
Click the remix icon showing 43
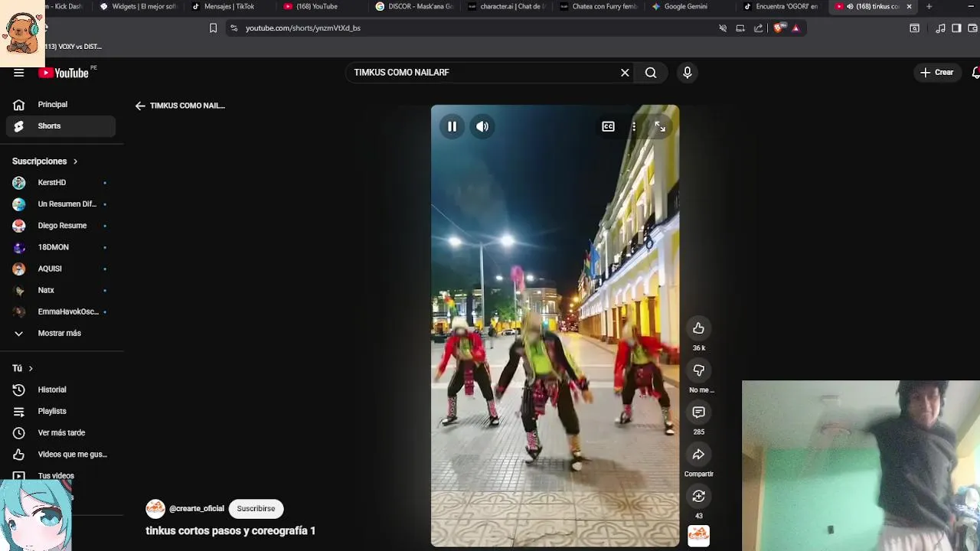[x=698, y=497]
